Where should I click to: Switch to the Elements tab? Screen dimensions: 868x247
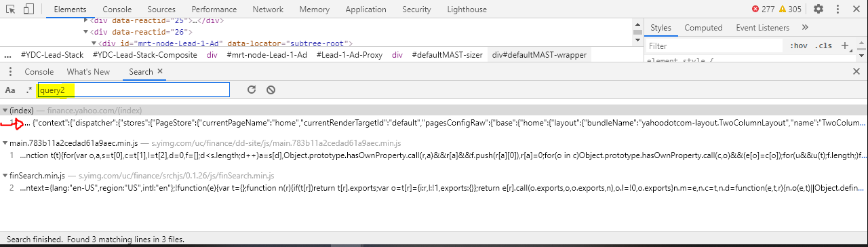coord(70,9)
